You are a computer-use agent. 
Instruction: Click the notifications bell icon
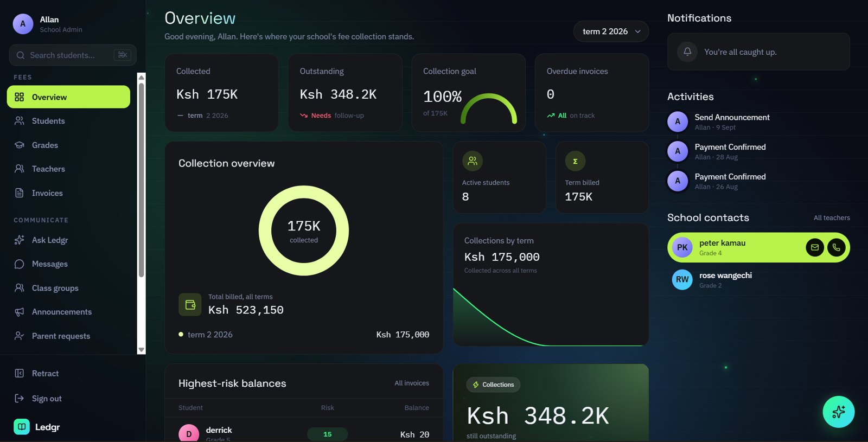(x=687, y=52)
